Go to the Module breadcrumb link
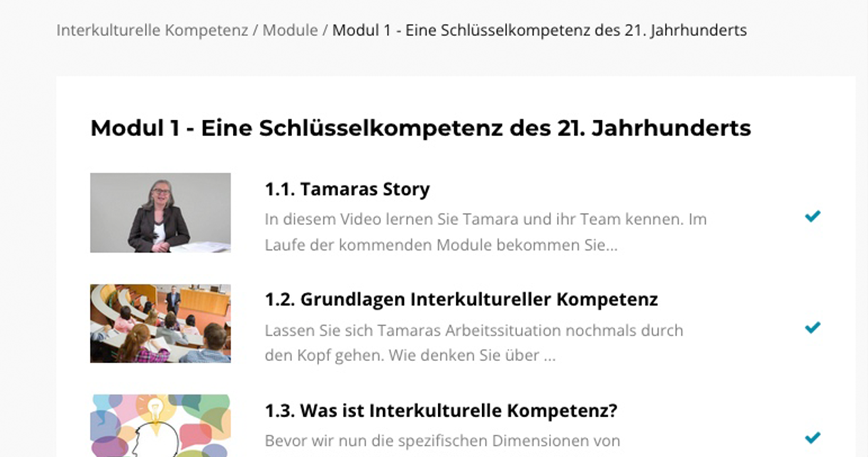The width and height of the screenshot is (868, 457). 290,30
